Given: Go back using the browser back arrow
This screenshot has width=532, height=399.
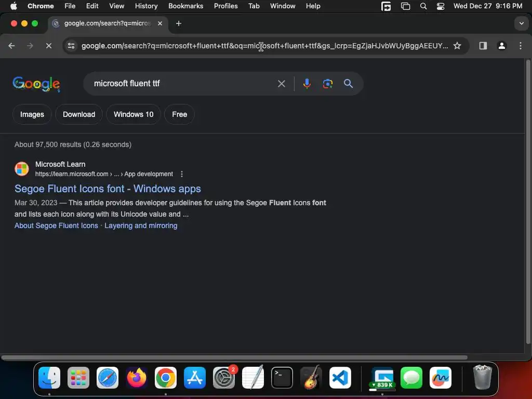Looking at the screenshot, I should click(x=11, y=46).
